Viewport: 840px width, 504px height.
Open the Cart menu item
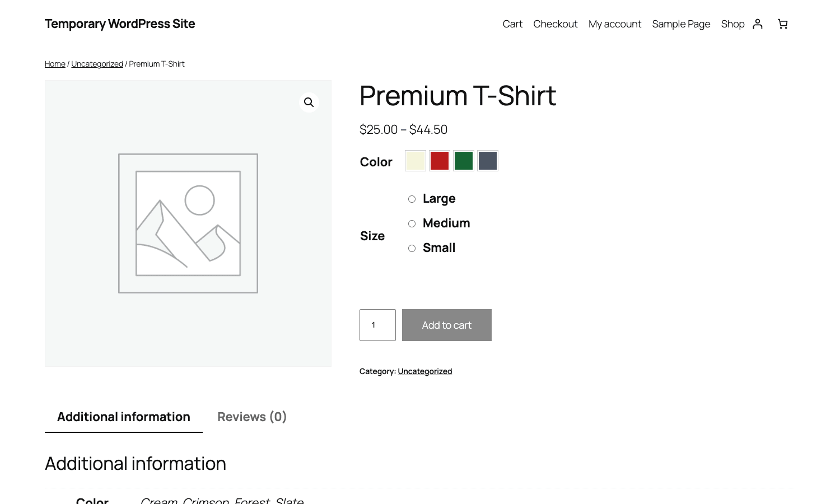pos(512,24)
